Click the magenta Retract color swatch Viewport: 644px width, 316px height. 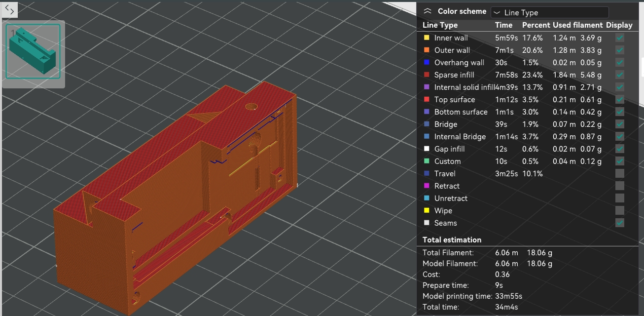click(x=427, y=186)
